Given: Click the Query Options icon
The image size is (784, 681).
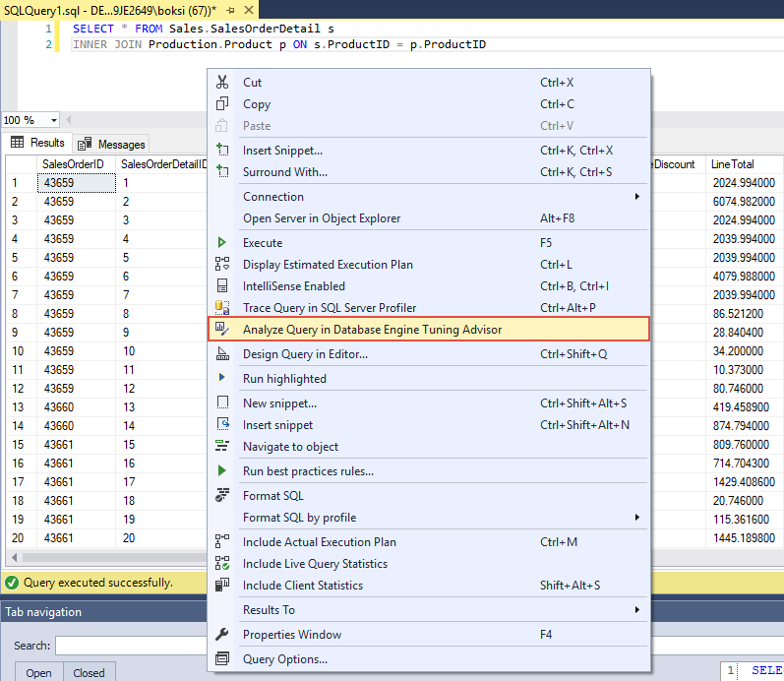Looking at the screenshot, I should [222, 658].
